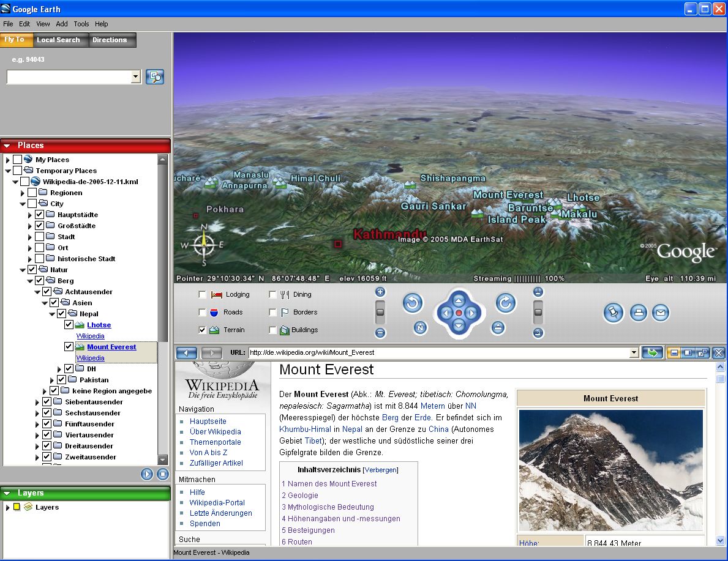Uncheck the Hauptstädte folder checkbox
Image resolution: width=728 pixels, height=561 pixels.
[x=39, y=214]
